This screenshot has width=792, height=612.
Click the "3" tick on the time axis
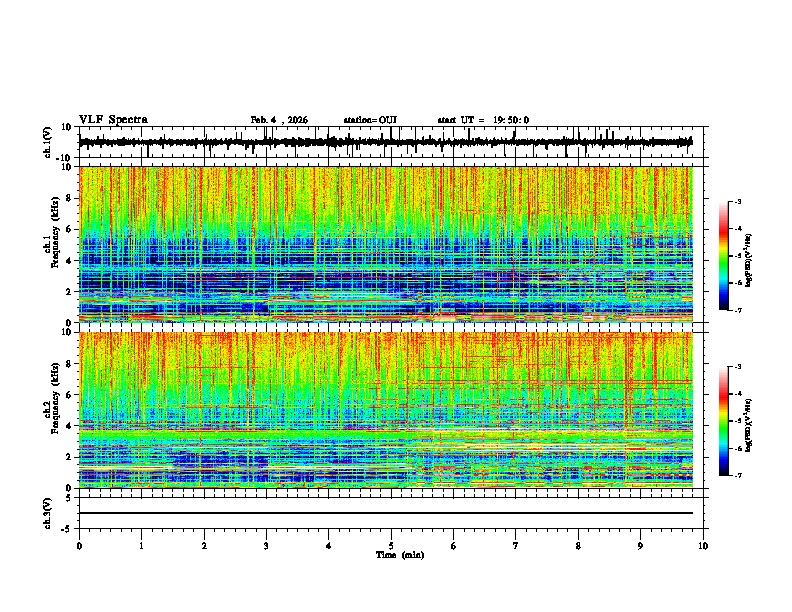(266, 546)
